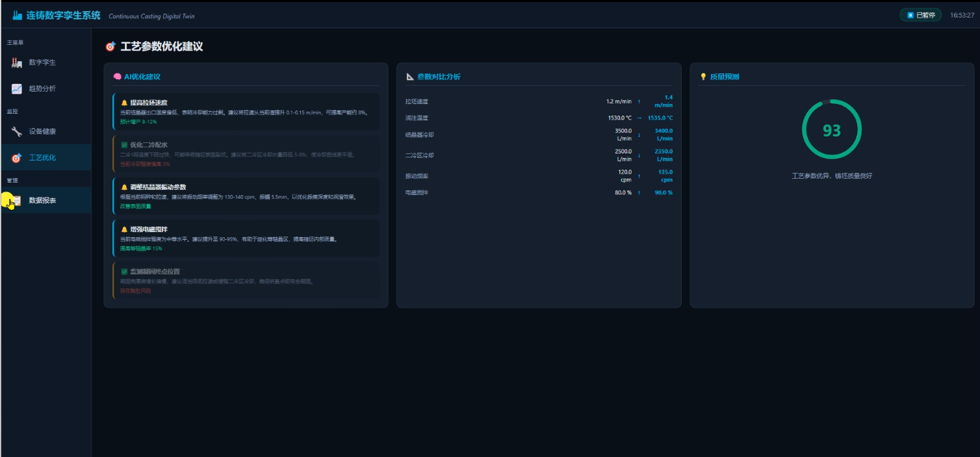This screenshot has height=457, width=980.
Task: Click the 改善表面质量 label
Action: tap(135, 206)
